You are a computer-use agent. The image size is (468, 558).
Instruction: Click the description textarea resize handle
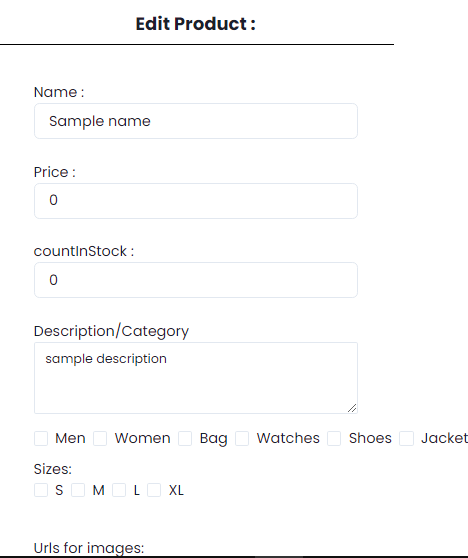(352, 408)
